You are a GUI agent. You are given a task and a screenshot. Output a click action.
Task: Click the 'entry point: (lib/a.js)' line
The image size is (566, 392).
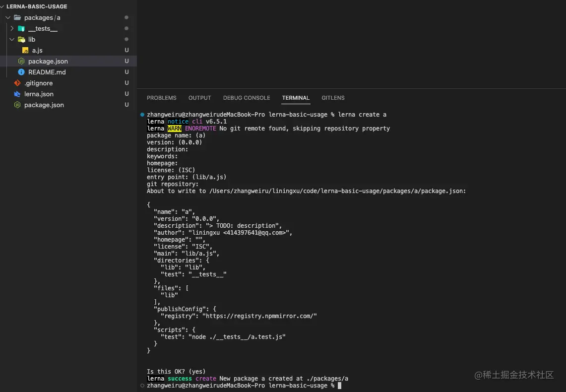coord(187,177)
